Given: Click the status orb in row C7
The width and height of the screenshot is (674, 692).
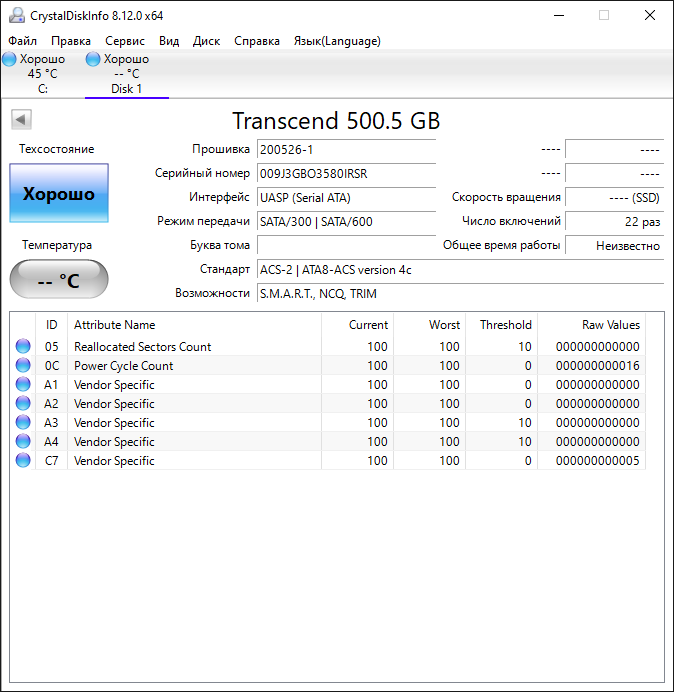Looking at the screenshot, I should 23,460.
